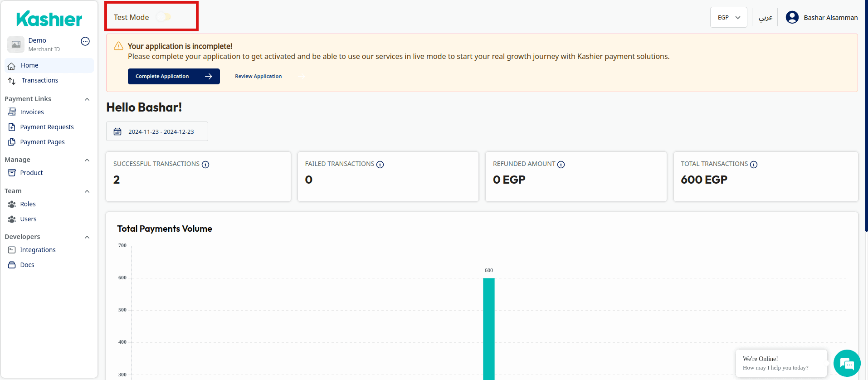Image resolution: width=868 pixels, height=380 pixels.
Task: Open the EGP currency dropdown
Action: pos(728,18)
